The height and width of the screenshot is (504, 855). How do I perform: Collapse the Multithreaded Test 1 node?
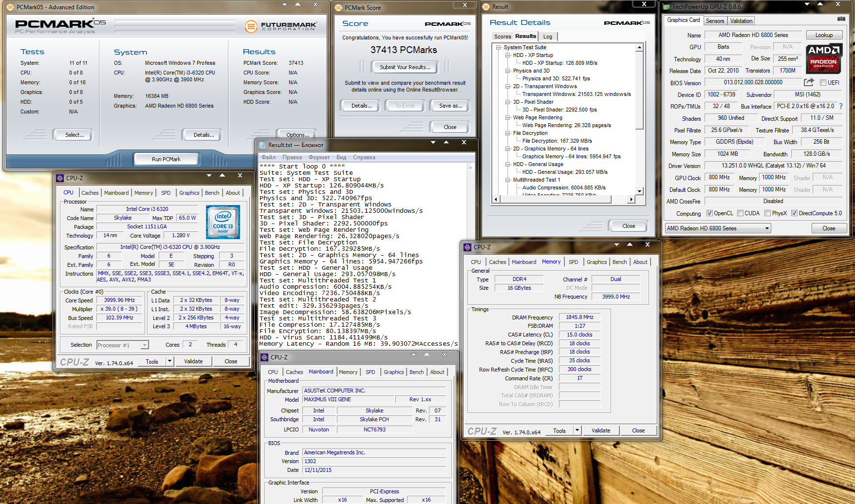508,180
